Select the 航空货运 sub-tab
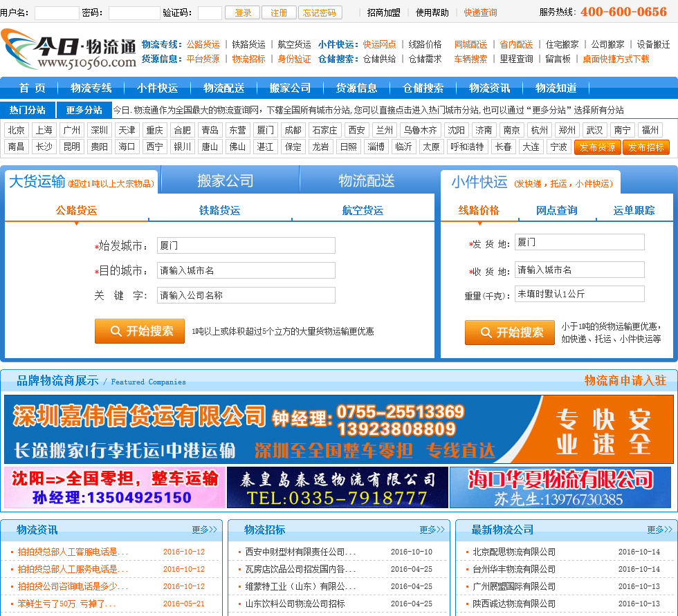The height and width of the screenshot is (616, 678). (x=363, y=210)
